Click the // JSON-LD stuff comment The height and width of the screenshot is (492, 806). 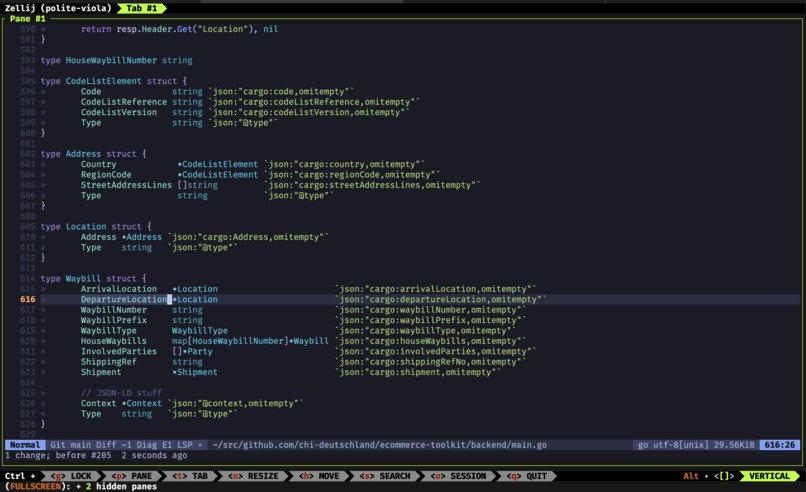[x=121, y=393]
